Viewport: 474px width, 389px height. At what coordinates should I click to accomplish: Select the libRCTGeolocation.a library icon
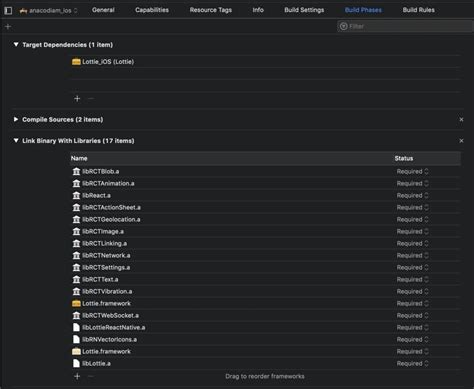tap(76, 219)
